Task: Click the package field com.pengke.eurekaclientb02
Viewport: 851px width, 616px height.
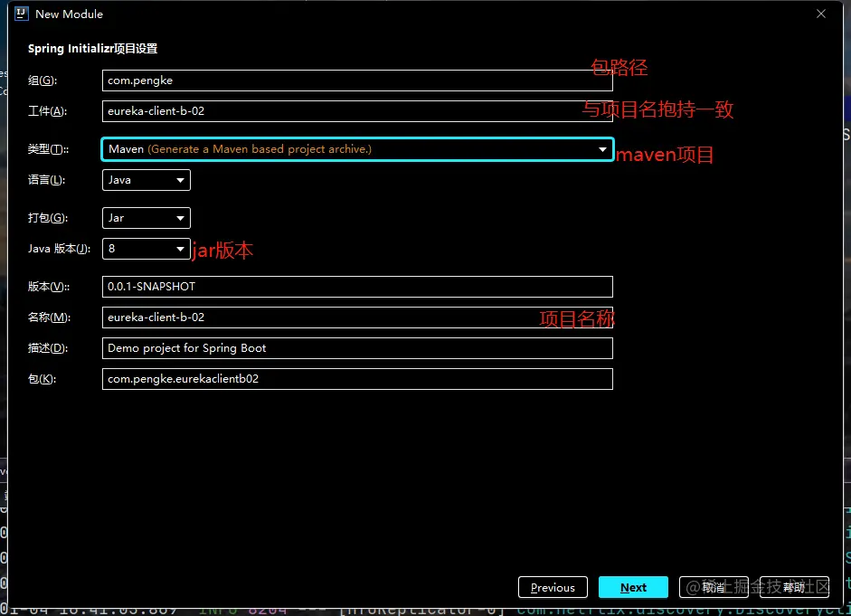Action: pyautogui.click(x=357, y=379)
